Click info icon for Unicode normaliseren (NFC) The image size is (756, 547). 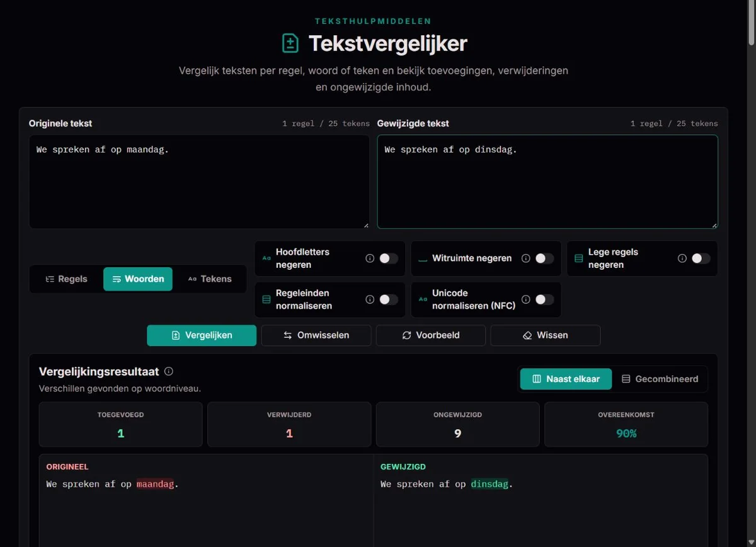(526, 299)
